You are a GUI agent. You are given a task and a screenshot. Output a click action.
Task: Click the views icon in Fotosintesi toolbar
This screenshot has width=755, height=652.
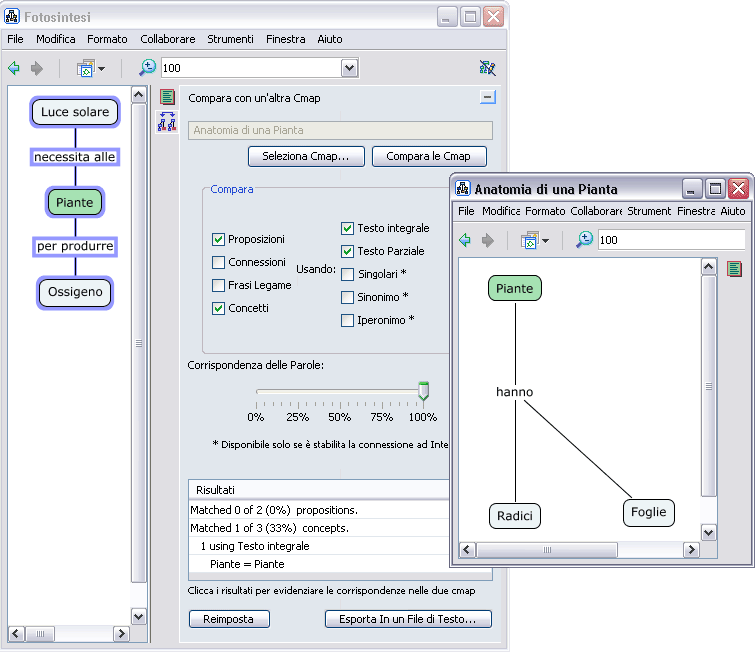coord(85,69)
